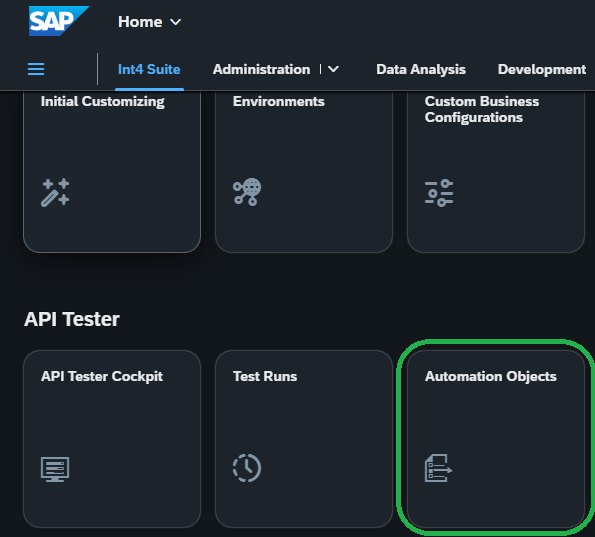595x537 pixels.
Task: Click the Automation Objects list-arrow icon
Action: [x=438, y=468]
